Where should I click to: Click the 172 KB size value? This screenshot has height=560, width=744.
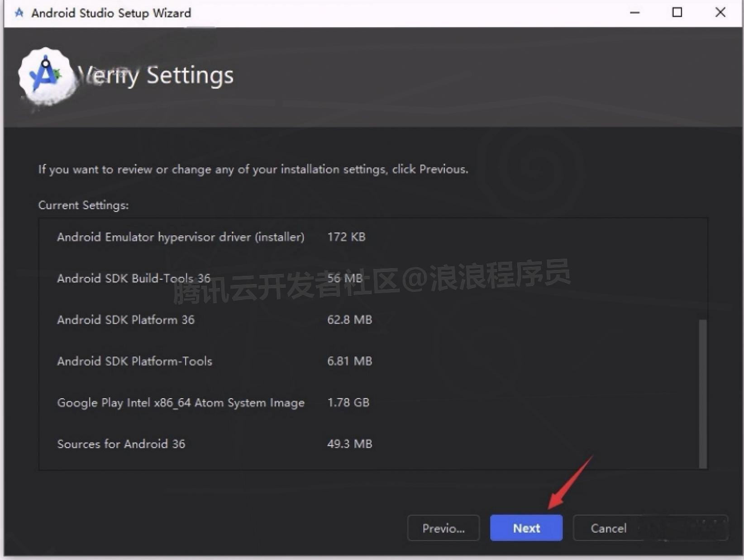tap(346, 237)
